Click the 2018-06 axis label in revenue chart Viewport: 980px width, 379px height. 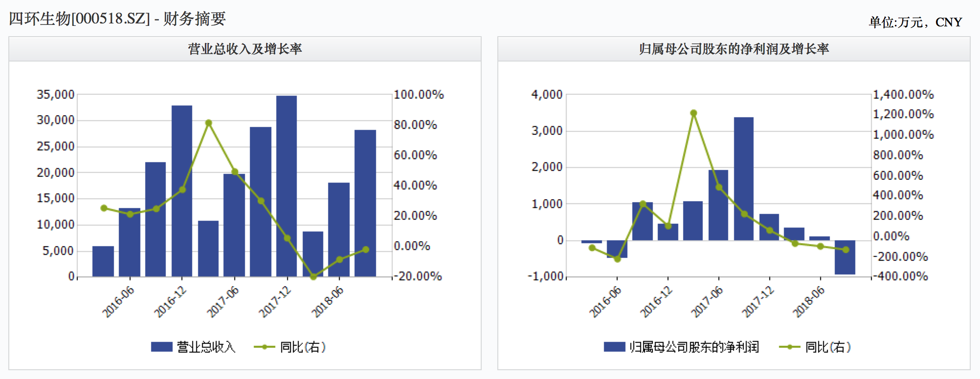[327, 302]
